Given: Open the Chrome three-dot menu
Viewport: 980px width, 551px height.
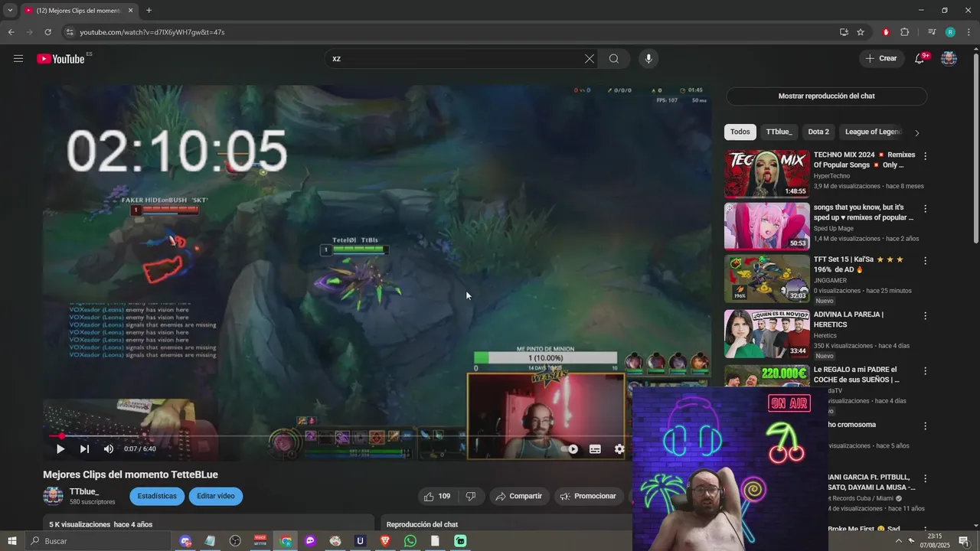Looking at the screenshot, I should [967, 32].
